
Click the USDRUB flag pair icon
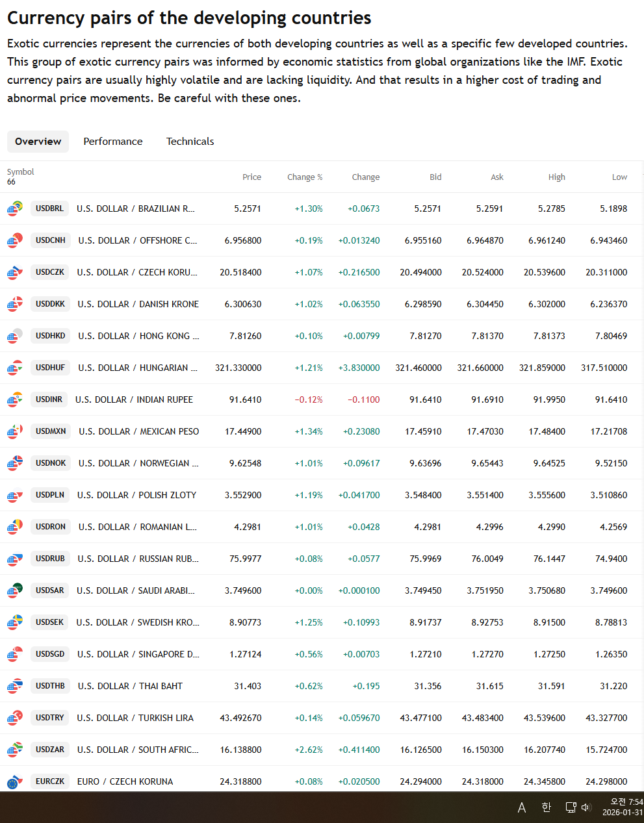coord(15,559)
